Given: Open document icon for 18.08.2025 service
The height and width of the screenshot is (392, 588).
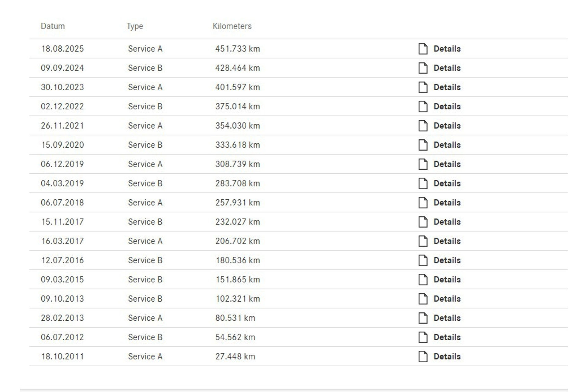Looking at the screenshot, I should coord(423,49).
